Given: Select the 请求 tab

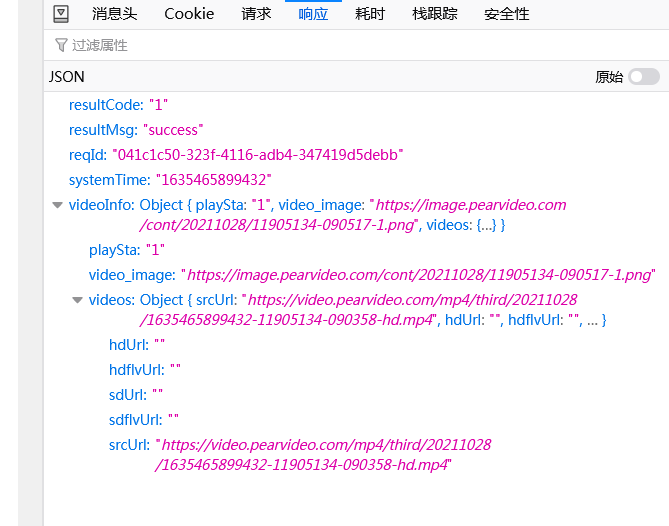Looking at the screenshot, I should point(256,13).
